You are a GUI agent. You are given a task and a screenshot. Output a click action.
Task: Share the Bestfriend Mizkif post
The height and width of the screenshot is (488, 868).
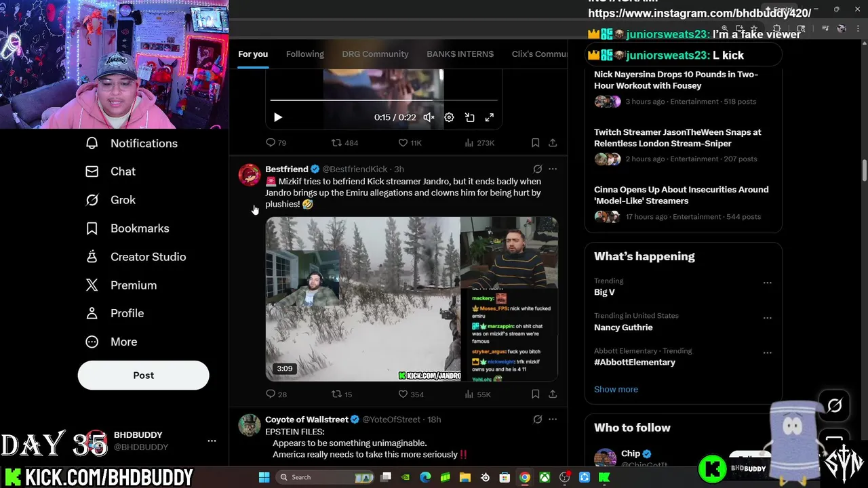click(x=553, y=394)
